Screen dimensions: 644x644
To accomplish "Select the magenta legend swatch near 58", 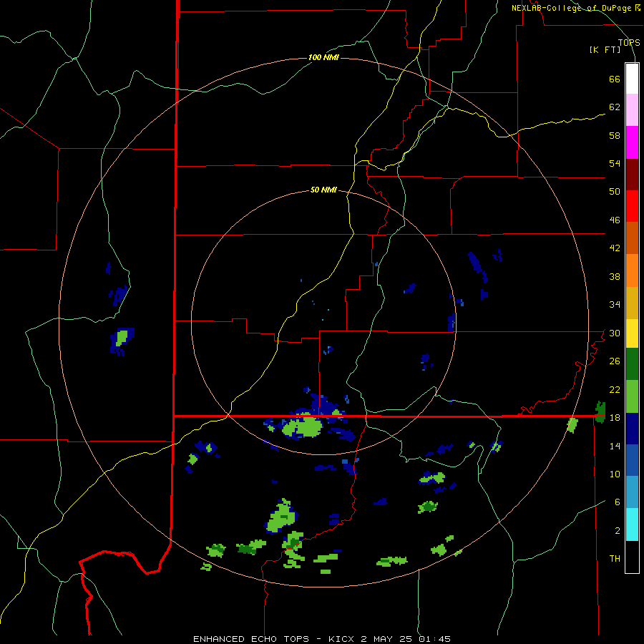I will pyautogui.click(x=632, y=142).
